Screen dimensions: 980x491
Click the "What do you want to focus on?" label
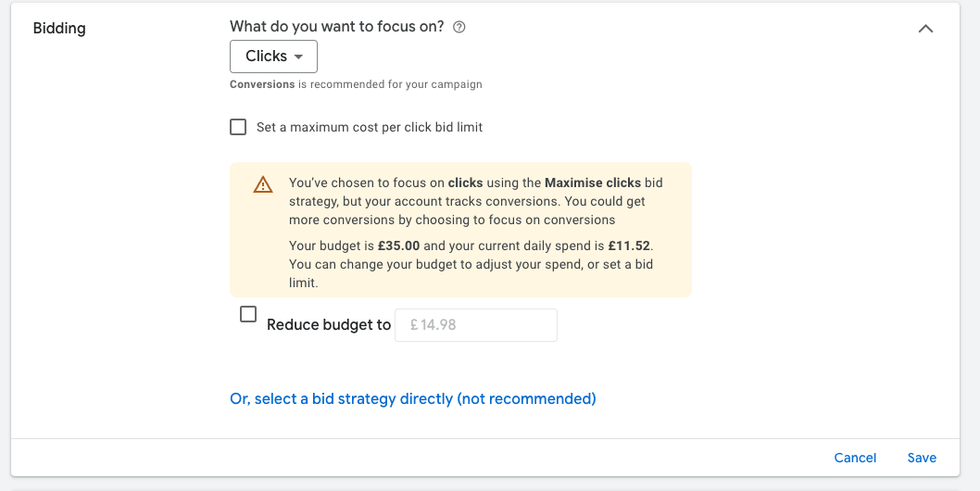pyautogui.click(x=339, y=28)
